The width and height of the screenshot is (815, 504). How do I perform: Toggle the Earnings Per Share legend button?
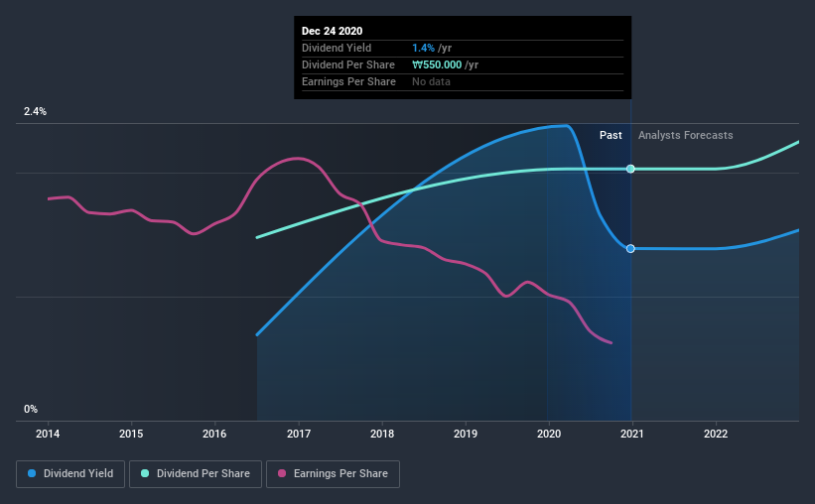pos(333,474)
